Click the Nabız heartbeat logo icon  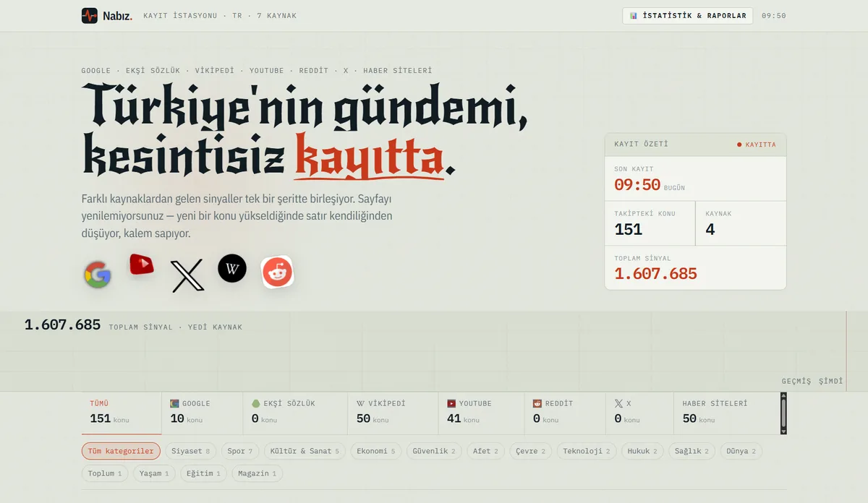coord(90,16)
